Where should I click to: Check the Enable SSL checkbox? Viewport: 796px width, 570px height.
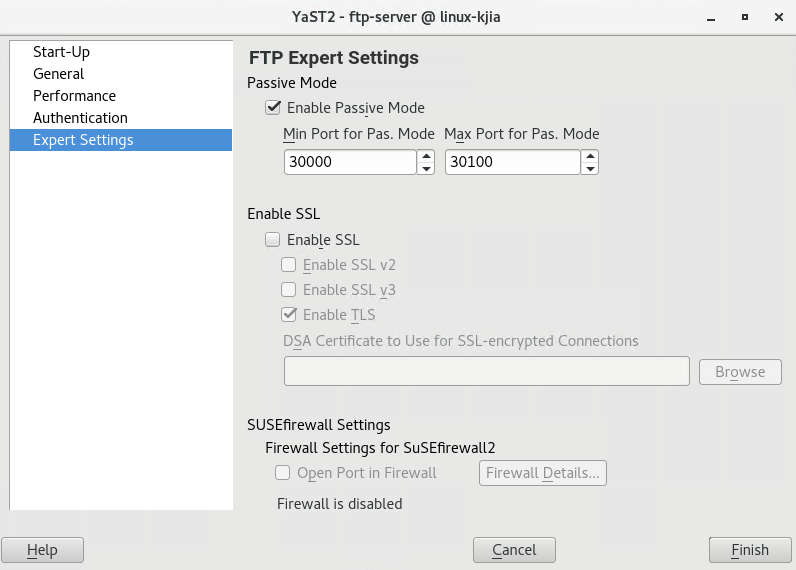click(x=273, y=240)
